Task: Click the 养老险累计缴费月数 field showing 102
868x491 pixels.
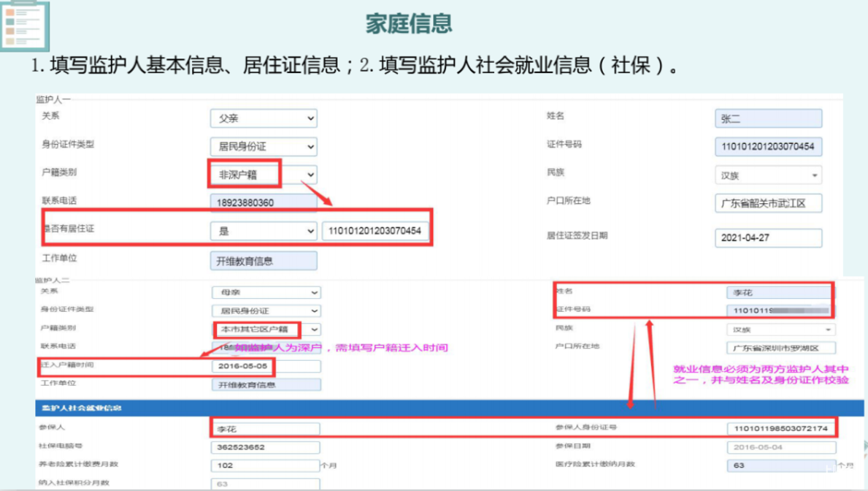Action: coord(266,465)
